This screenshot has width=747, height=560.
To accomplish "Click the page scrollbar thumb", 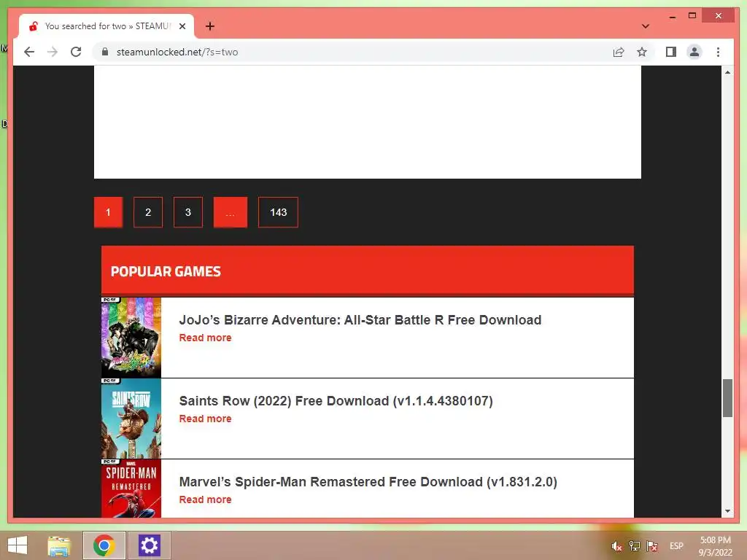I will [x=727, y=398].
